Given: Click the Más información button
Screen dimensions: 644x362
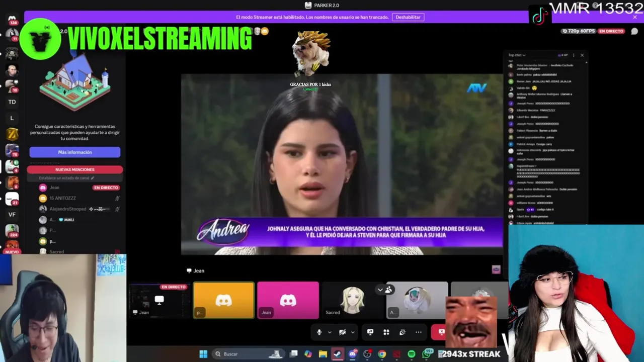Looking at the screenshot, I should (74, 152).
